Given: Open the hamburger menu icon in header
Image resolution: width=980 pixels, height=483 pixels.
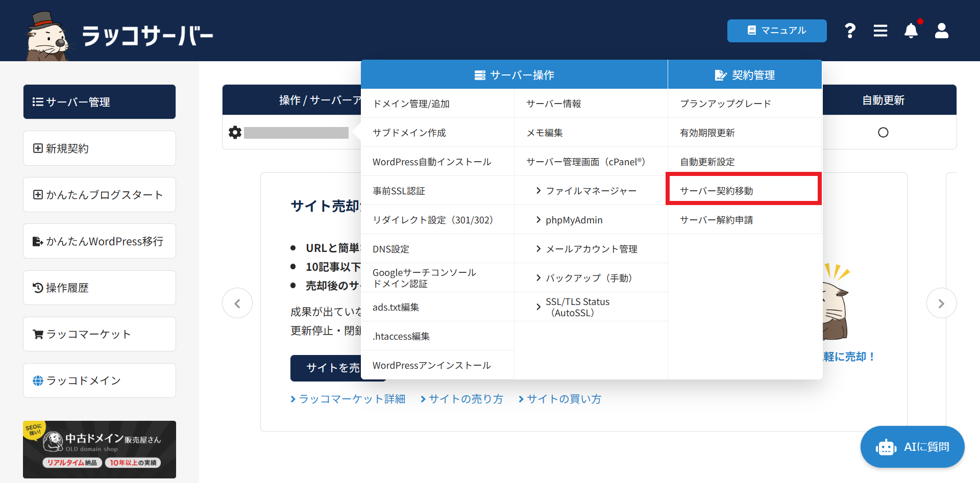Looking at the screenshot, I should pos(880,31).
